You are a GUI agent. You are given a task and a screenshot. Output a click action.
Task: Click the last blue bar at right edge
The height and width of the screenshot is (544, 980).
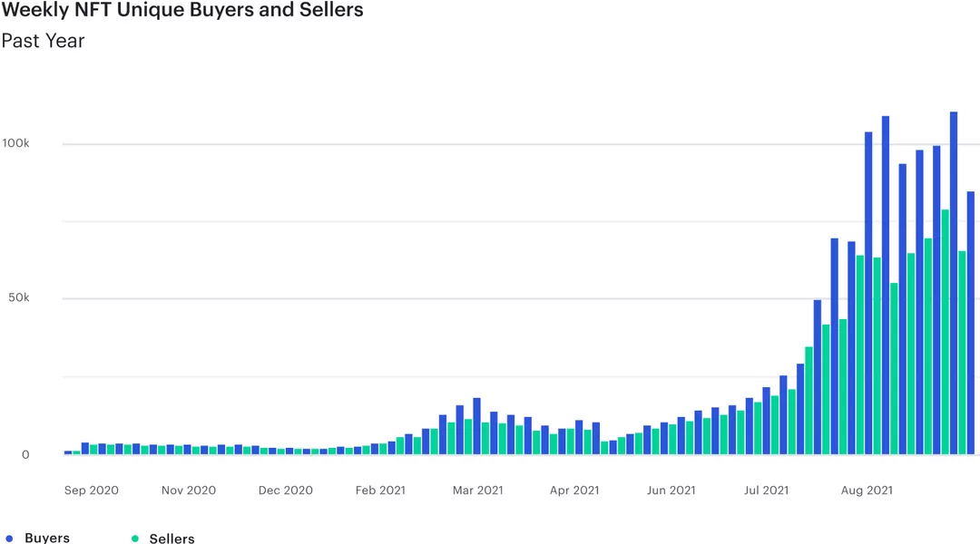click(x=971, y=322)
